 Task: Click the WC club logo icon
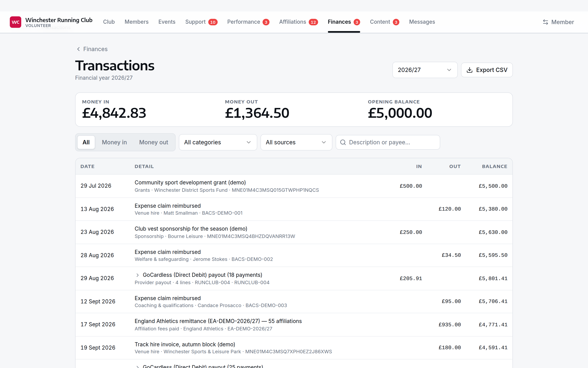(x=16, y=22)
